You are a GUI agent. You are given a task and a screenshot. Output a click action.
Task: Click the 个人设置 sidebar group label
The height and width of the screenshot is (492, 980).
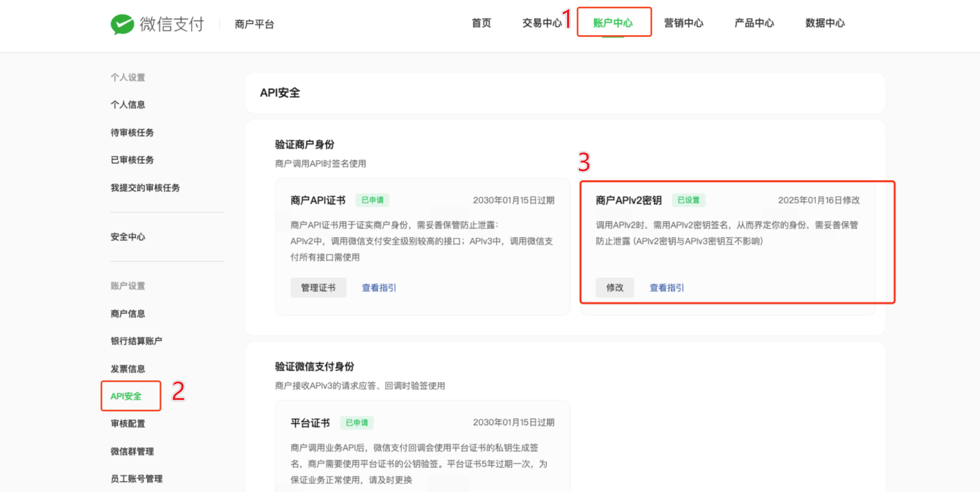pyautogui.click(x=128, y=78)
